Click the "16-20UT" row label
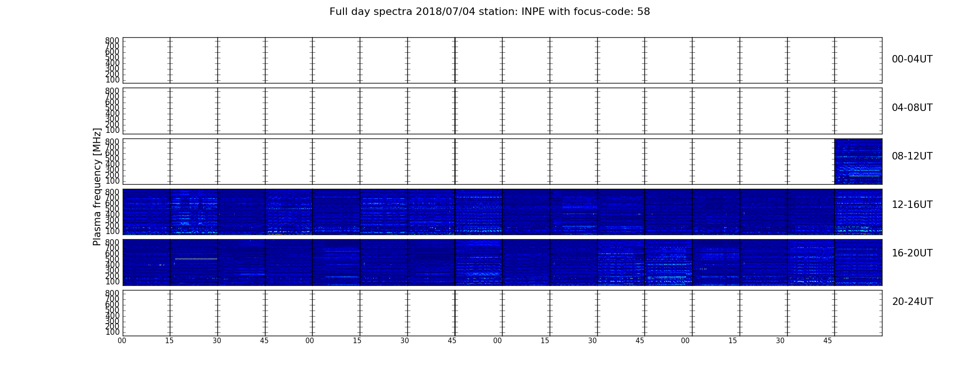 pyautogui.click(x=912, y=253)
